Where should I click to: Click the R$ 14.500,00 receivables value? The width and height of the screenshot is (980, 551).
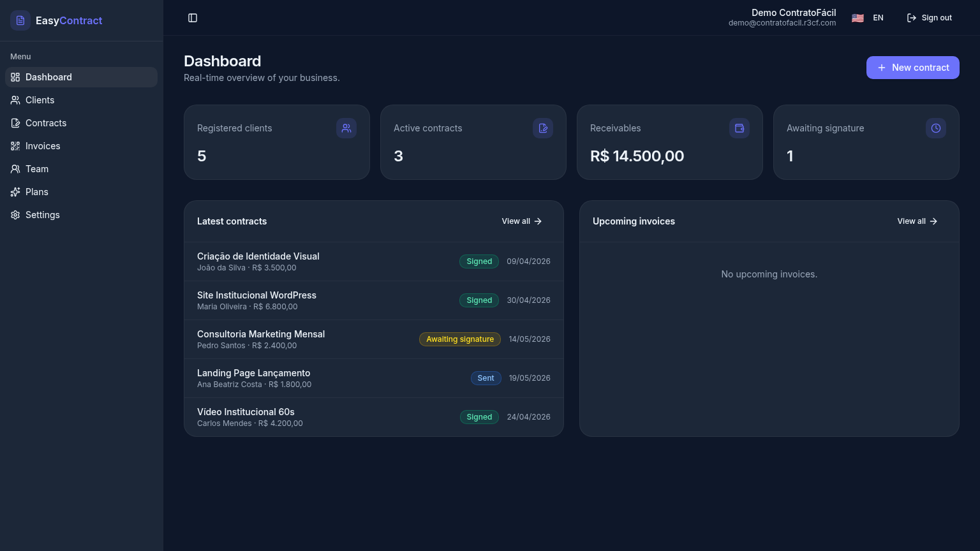637,156
